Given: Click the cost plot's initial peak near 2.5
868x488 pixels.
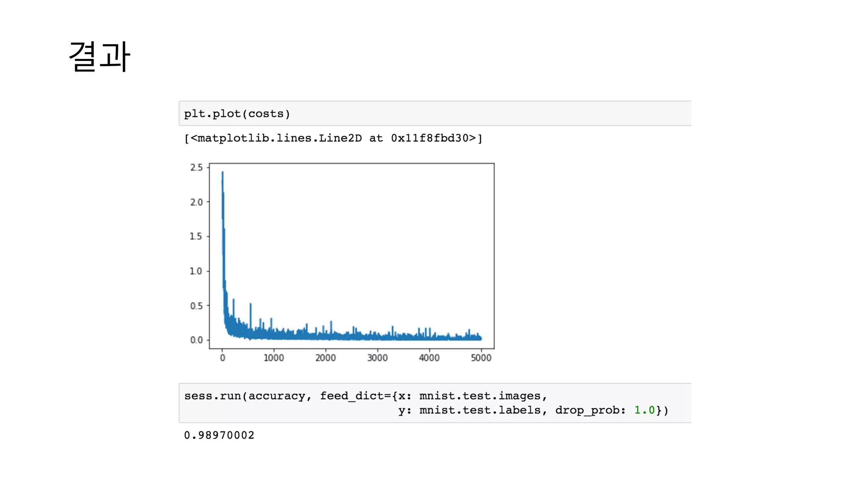Looking at the screenshot, I should coord(223,174).
